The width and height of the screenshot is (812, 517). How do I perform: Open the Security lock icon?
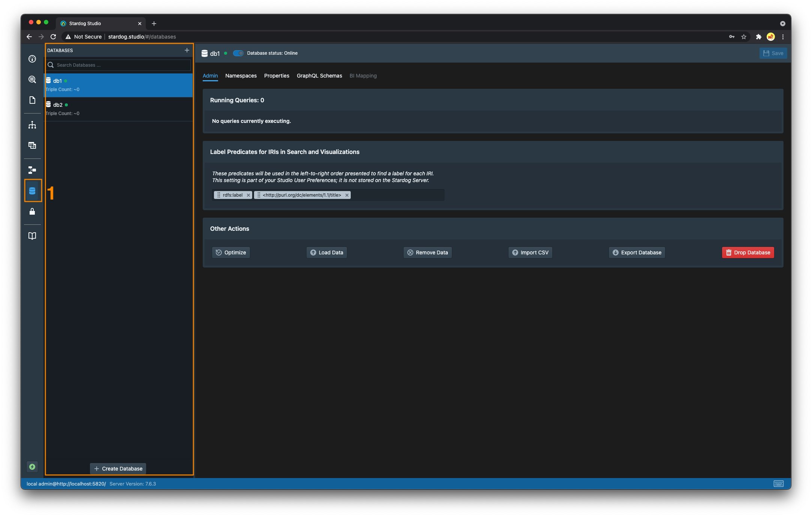(32, 212)
